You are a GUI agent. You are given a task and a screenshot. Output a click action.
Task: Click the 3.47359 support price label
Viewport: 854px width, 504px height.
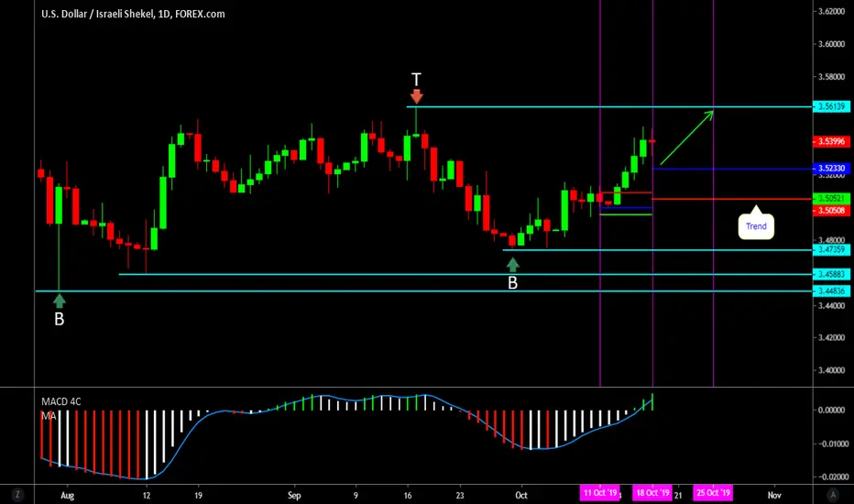pos(831,249)
